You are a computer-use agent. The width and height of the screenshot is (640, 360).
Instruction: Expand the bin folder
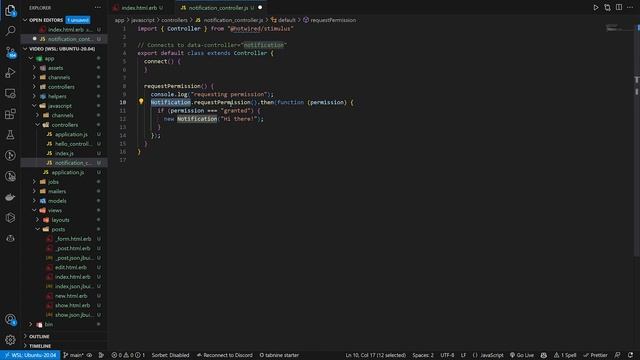(31, 324)
